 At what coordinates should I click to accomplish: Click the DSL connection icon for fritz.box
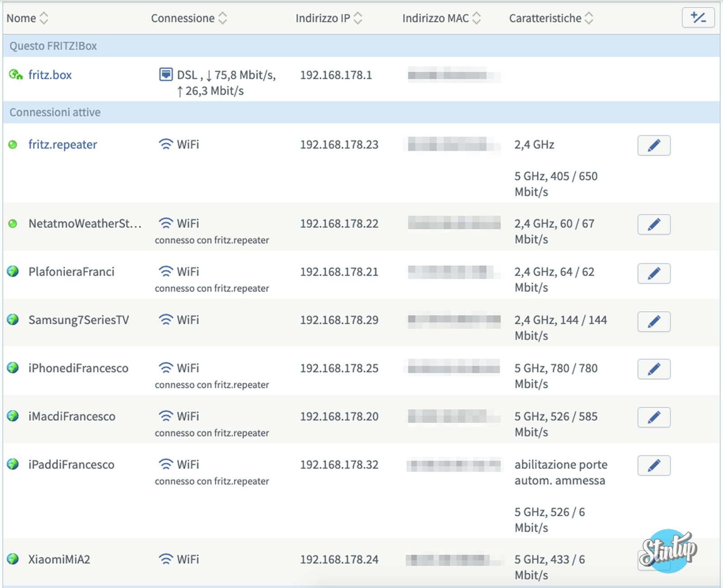point(166,75)
